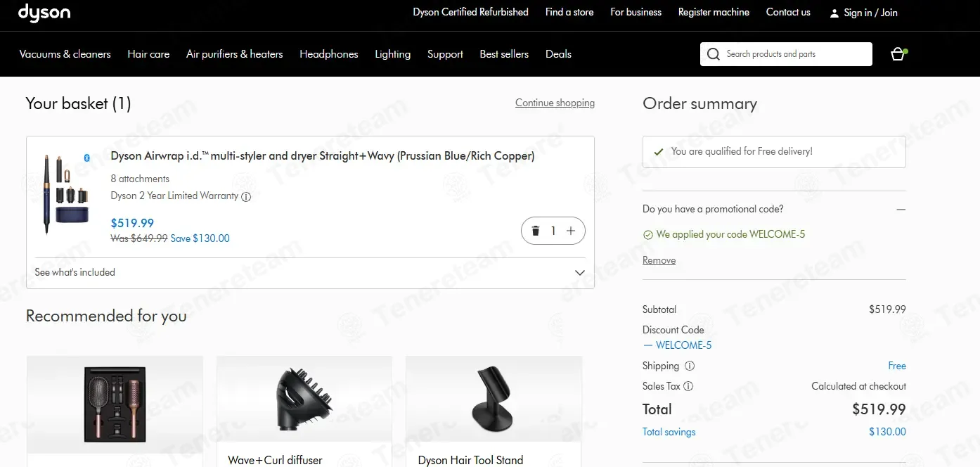980x467 pixels.
Task: Increase quantity with the plus icon
Action: pos(571,231)
